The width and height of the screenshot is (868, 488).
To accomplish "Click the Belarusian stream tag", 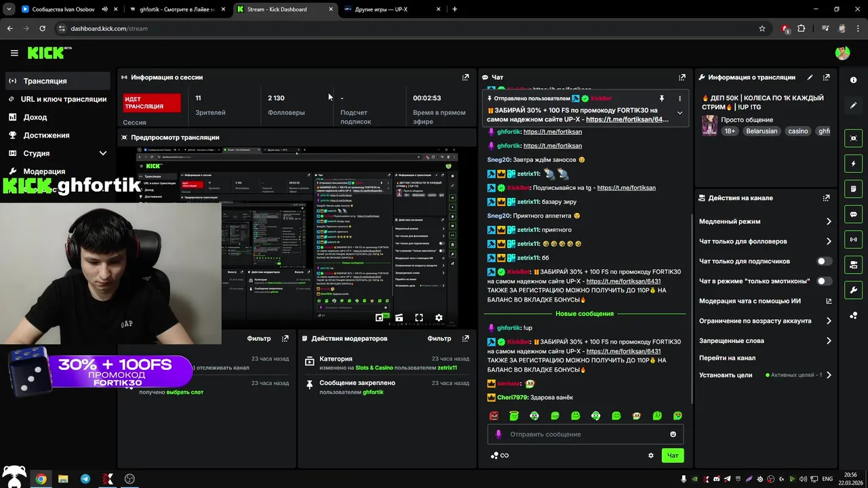I will 762,131.
